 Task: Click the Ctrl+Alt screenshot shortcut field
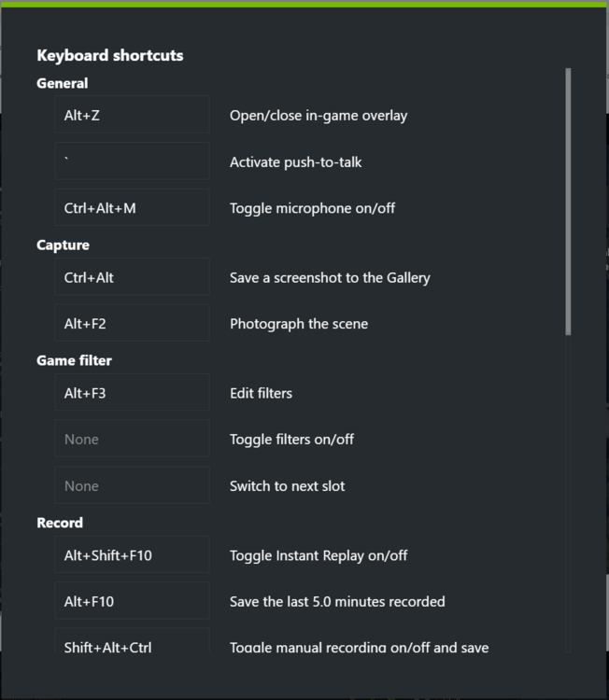pos(132,277)
